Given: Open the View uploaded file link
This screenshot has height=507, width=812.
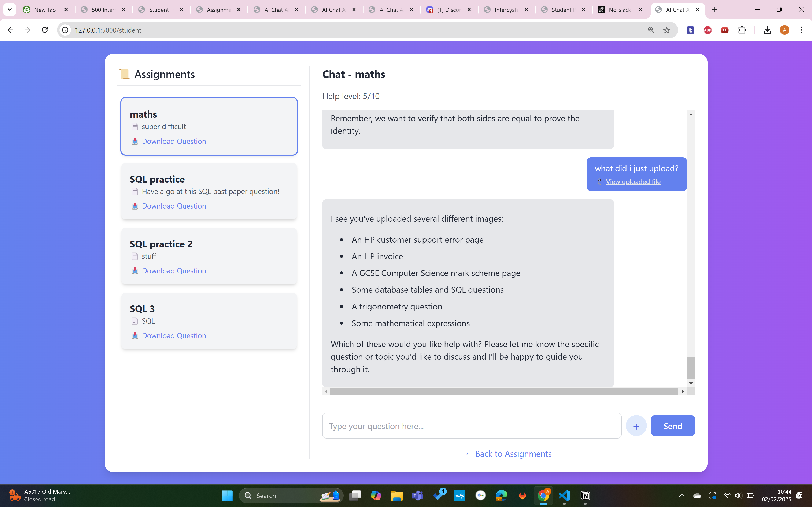Looking at the screenshot, I should 633,182.
